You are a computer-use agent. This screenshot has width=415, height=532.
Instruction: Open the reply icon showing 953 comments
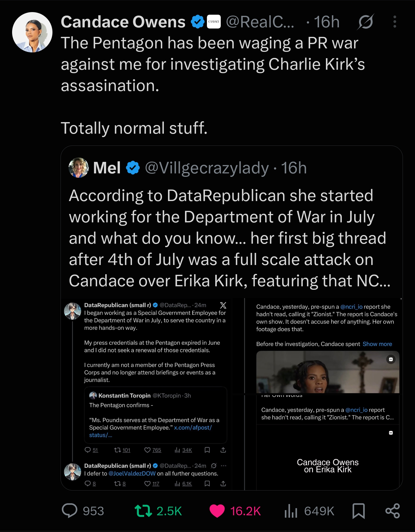click(70, 511)
